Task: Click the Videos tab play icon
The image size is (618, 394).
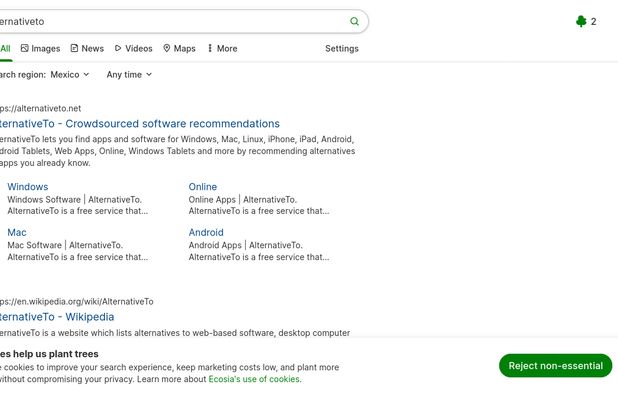Action: (118, 48)
